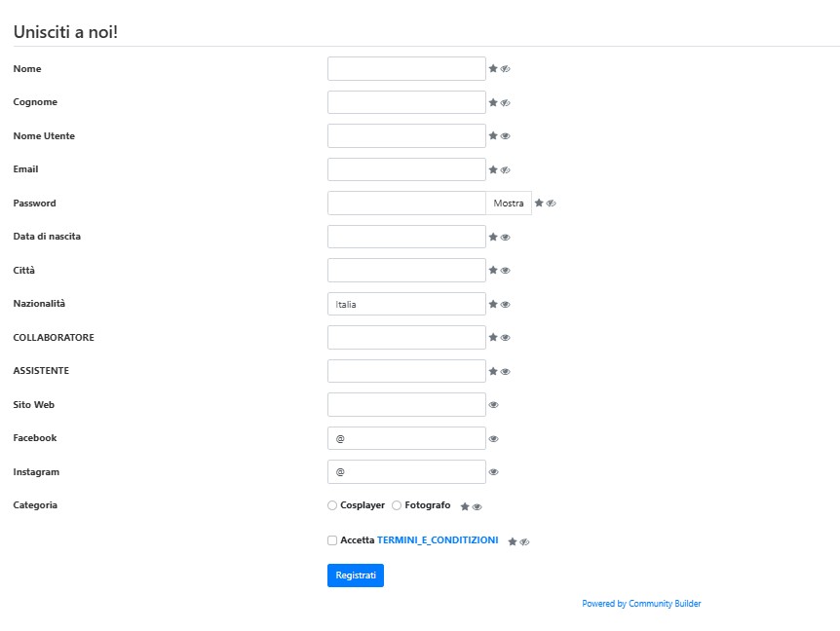
Task: Select the Fotografo radio option
Action: [397, 505]
